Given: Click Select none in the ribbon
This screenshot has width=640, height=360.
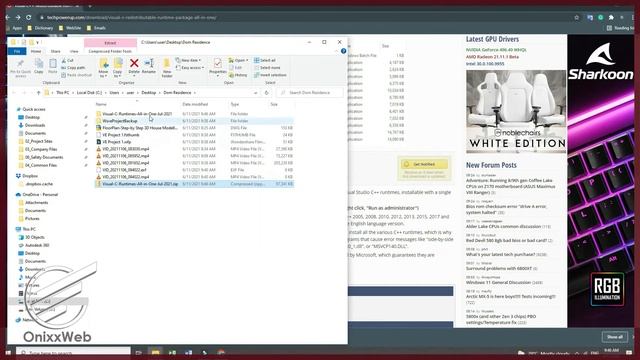Looking at the screenshot, I should [x=267, y=68].
